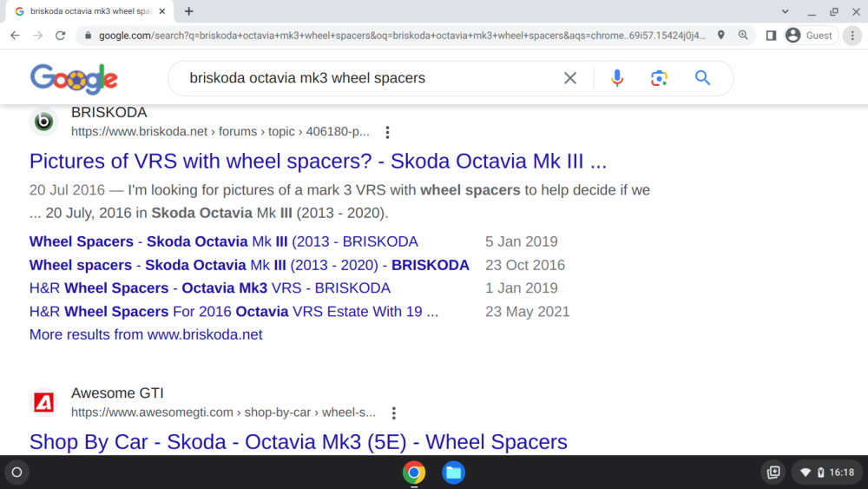Open the shelf screen capture tray icon
This screenshot has width=868, height=489.
pos(773,472)
